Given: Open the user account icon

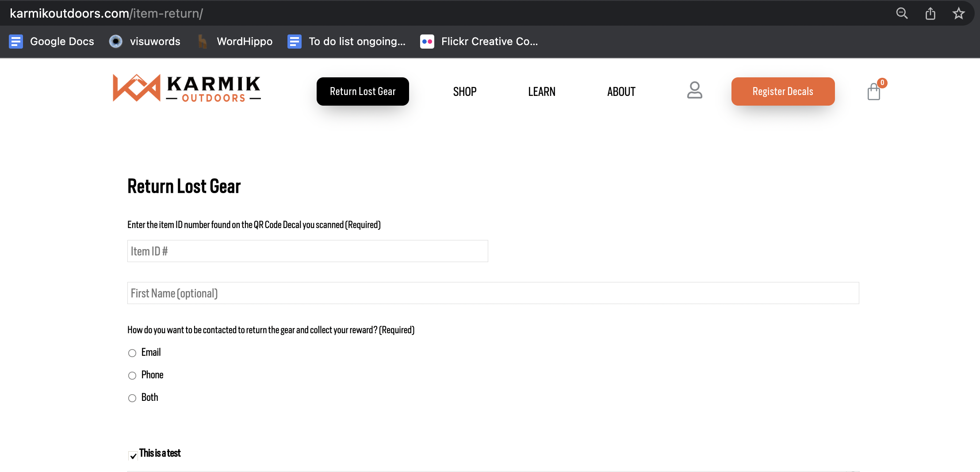Looking at the screenshot, I should point(694,91).
